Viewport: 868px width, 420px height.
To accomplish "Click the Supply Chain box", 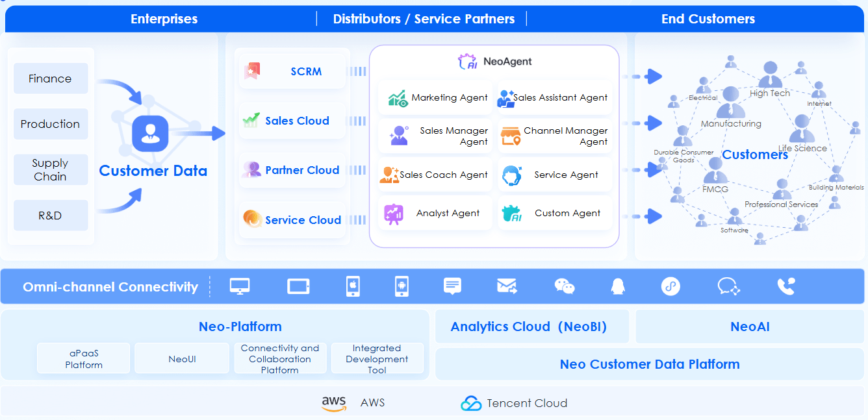I will [51, 169].
